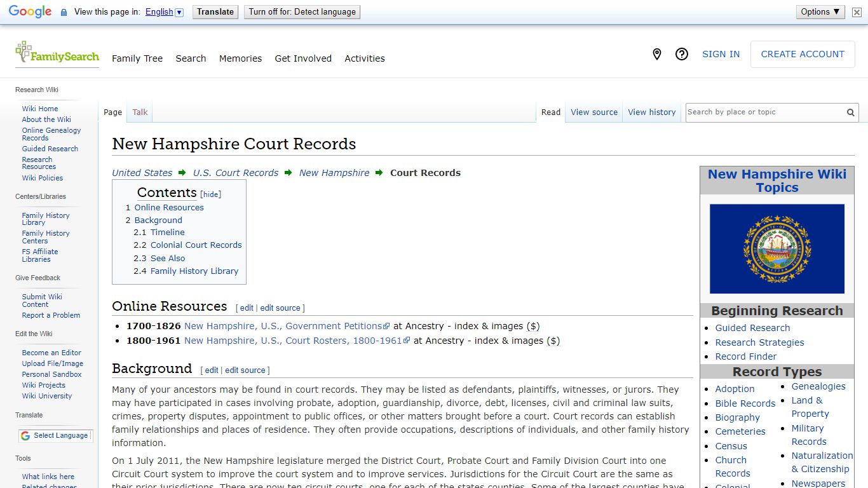Viewport: 868px width, 488px height.
Task: Open the Options dropdown
Action: tap(820, 12)
